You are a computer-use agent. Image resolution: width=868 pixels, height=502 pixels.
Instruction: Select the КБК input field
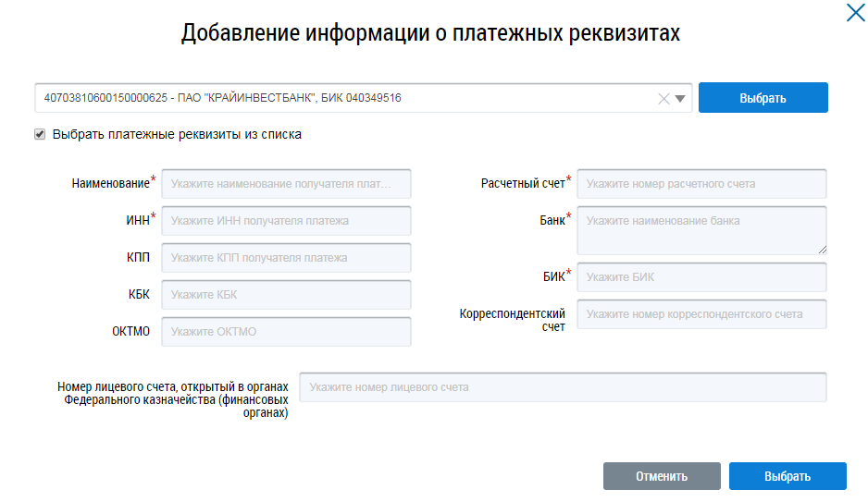tap(286, 295)
